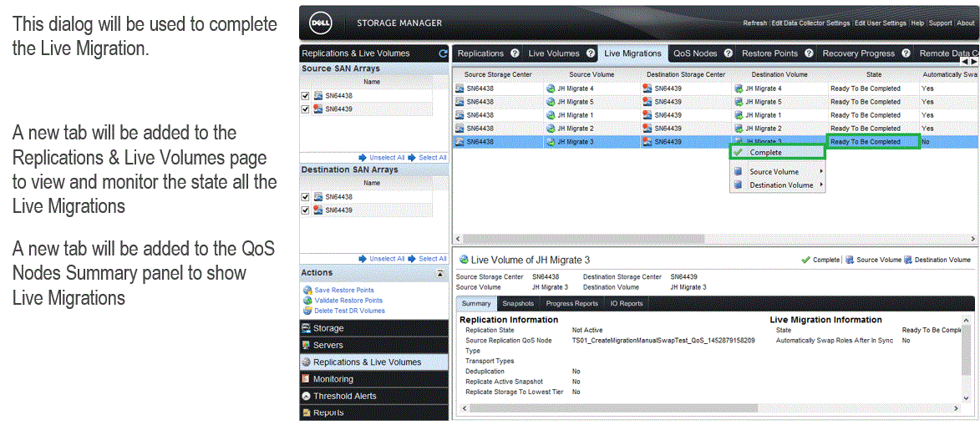
Task: Open Replications & Live Volumes in sidebar
Action: (x=373, y=362)
